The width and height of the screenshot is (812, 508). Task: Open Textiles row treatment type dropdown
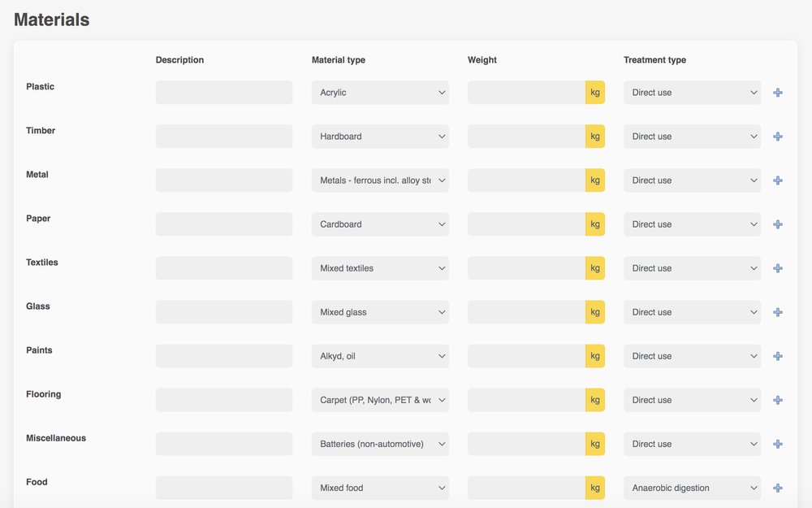tap(693, 268)
